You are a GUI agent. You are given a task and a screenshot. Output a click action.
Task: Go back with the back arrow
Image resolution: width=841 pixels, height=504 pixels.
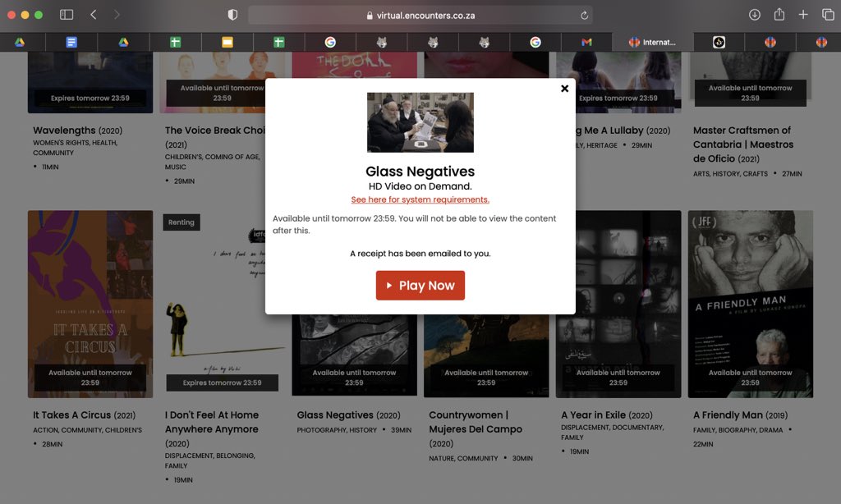point(94,15)
